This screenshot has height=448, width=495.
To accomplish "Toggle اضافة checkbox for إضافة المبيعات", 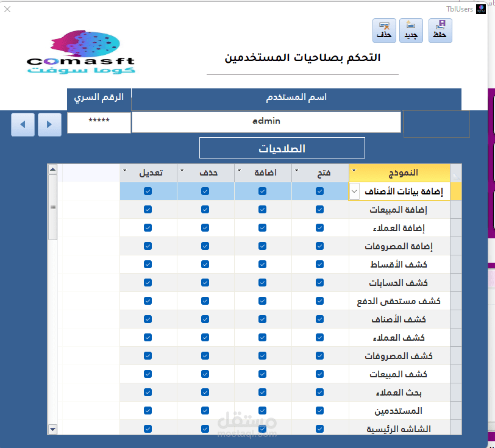I will pyautogui.click(x=262, y=210).
